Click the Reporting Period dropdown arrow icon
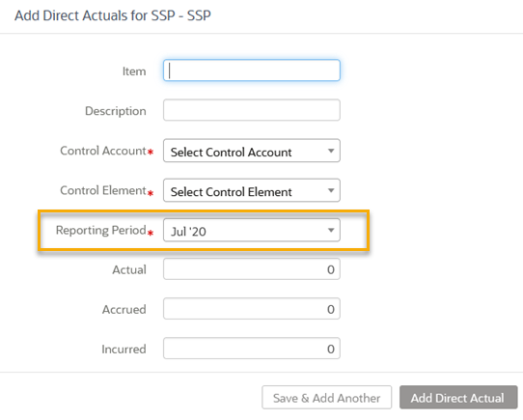This screenshot has height=420, width=523. (331, 230)
